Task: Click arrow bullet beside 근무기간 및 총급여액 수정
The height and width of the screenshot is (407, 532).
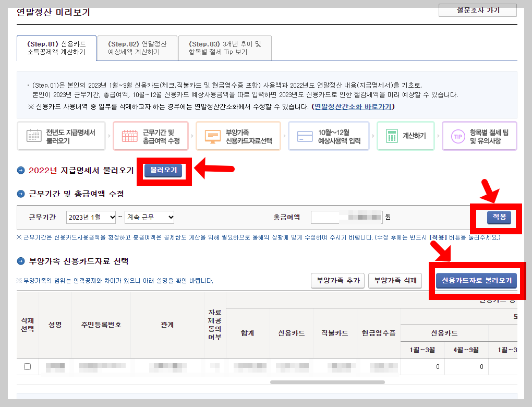Action: pos(21,194)
